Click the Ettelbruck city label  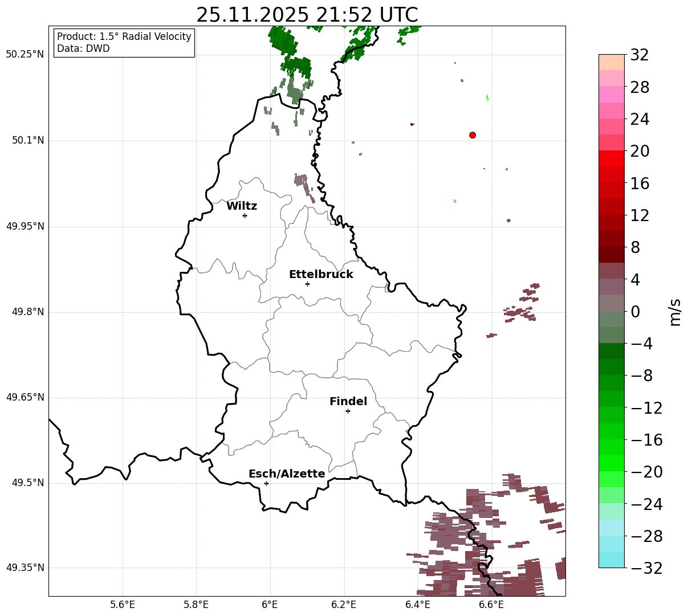[321, 275]
